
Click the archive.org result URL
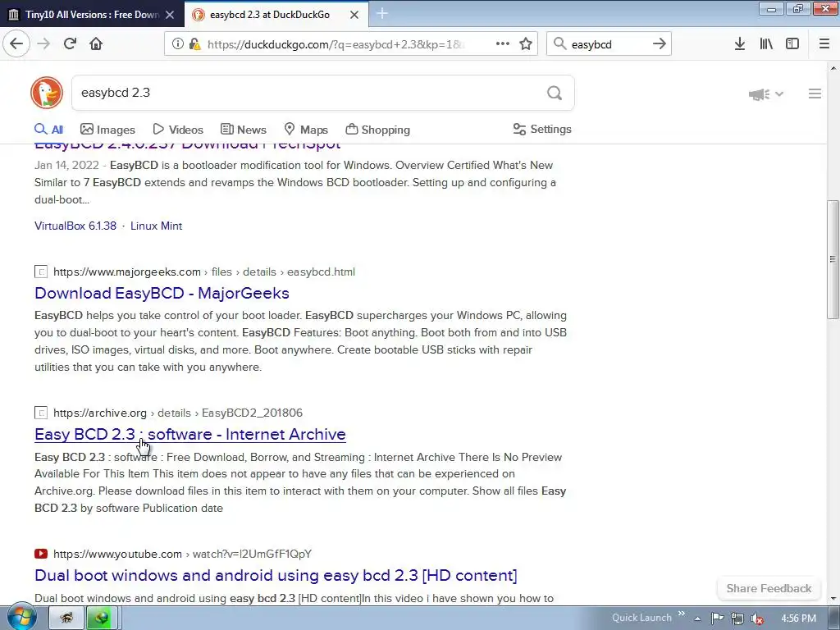tap(178, 413)
